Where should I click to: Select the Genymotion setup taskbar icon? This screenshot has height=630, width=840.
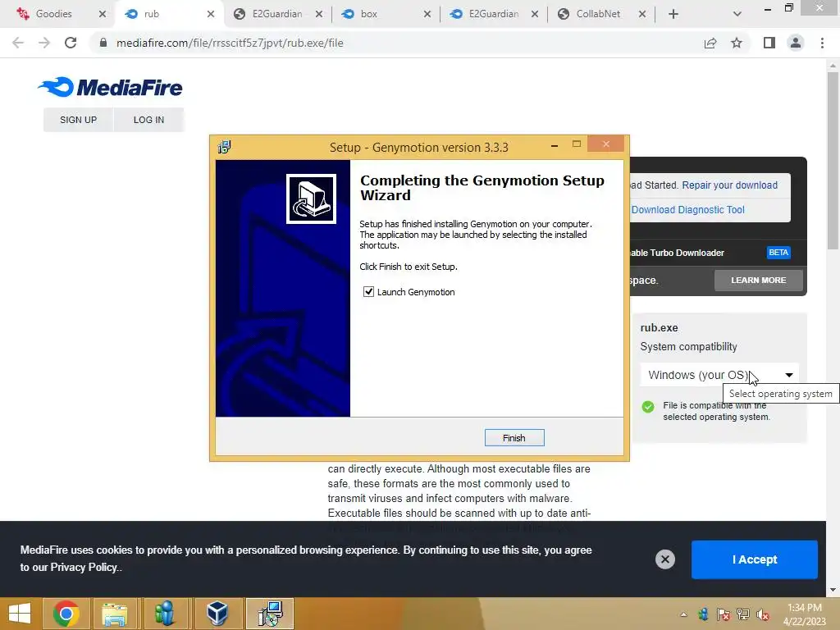[270, 614]
